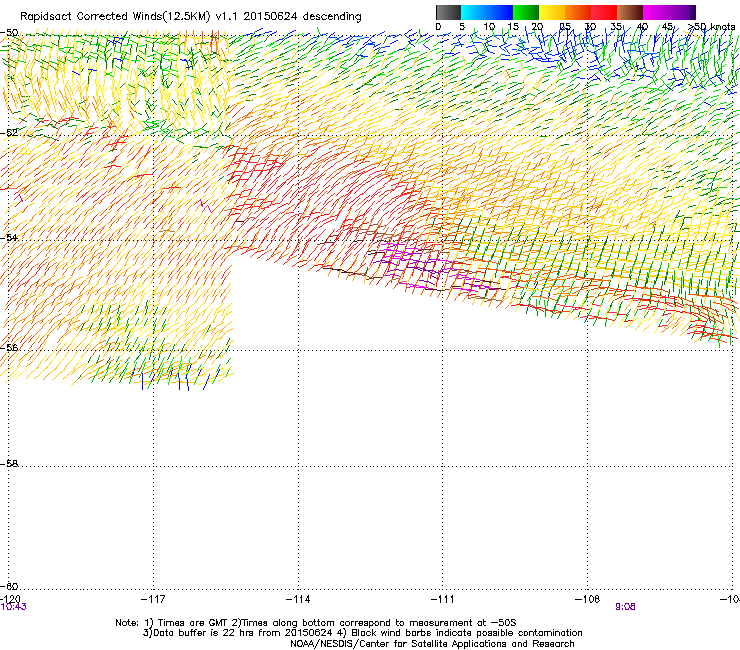The width and height of the screenshot is (740, 650).
Task: Click the '40' legend scale label
Action: point(642,27)
